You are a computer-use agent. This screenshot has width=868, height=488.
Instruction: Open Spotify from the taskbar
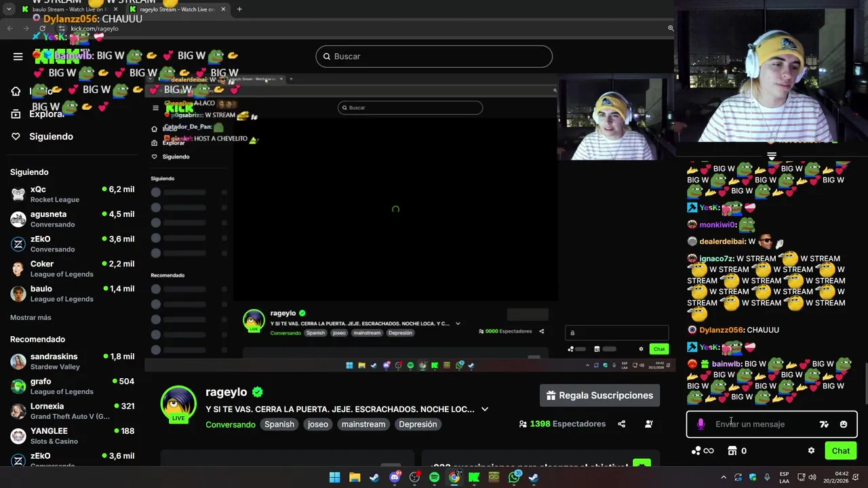(434, 477)
